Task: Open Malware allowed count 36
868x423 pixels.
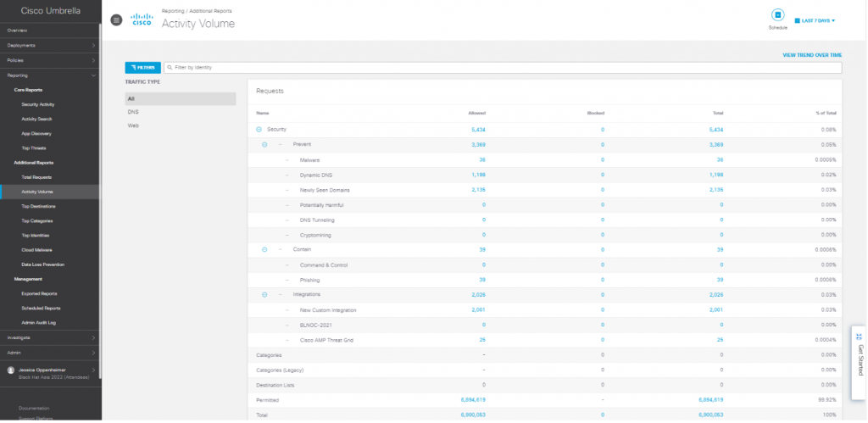Action: [x=481, y=159]
